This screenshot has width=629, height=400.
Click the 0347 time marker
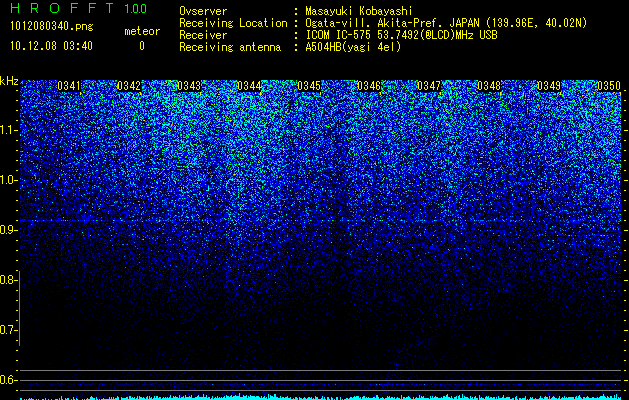click(429, 86)
